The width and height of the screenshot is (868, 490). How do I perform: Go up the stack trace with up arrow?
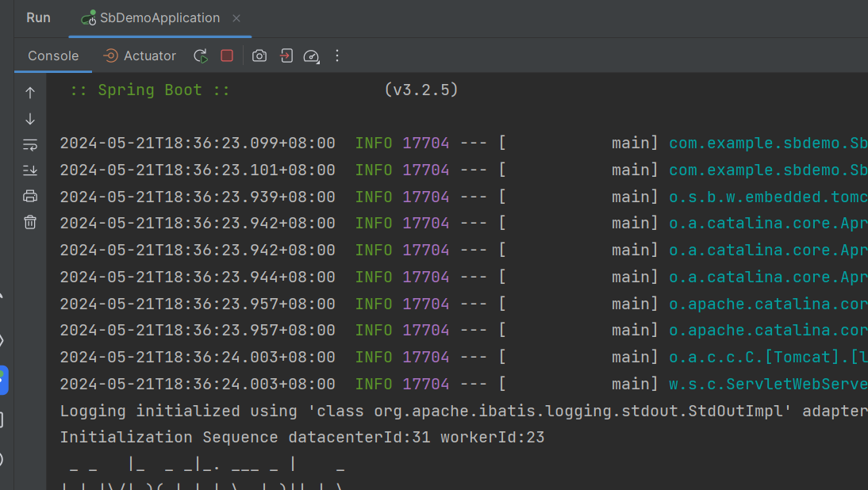point(30,92)
